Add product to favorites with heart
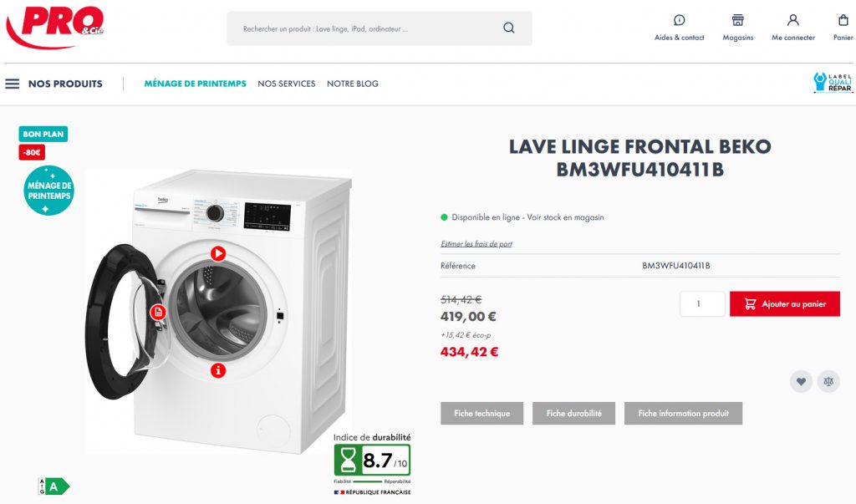 801,382
